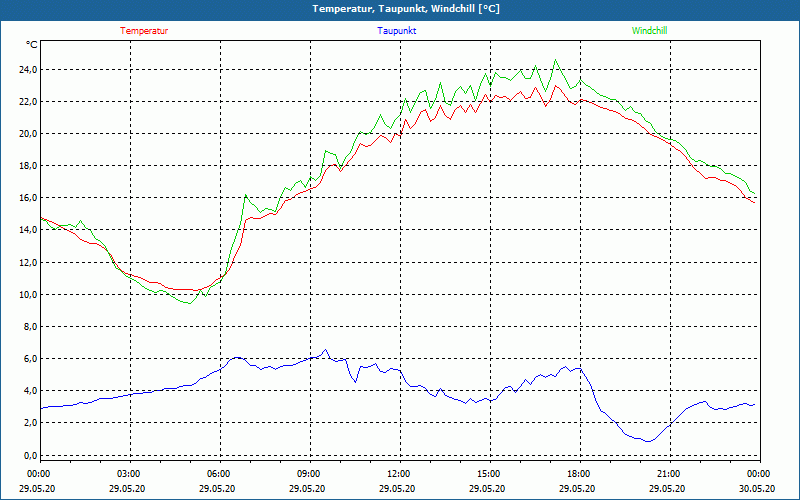The width and height of the screenshot is (800, 500).
Task: Click the 8,0 y-axis value
Action: 29,327
